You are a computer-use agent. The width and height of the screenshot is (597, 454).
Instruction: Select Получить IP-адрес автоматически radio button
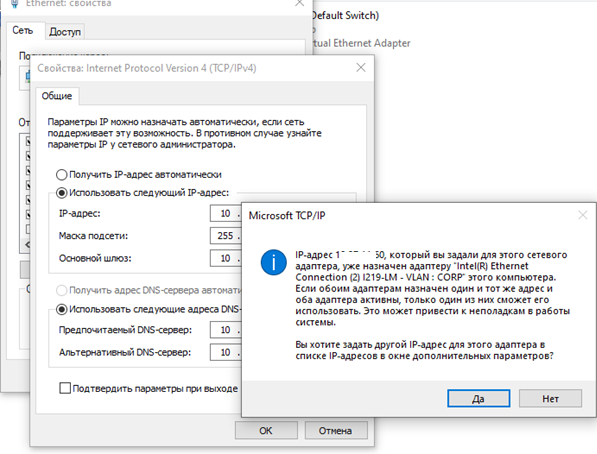click(x=61, y=175)
